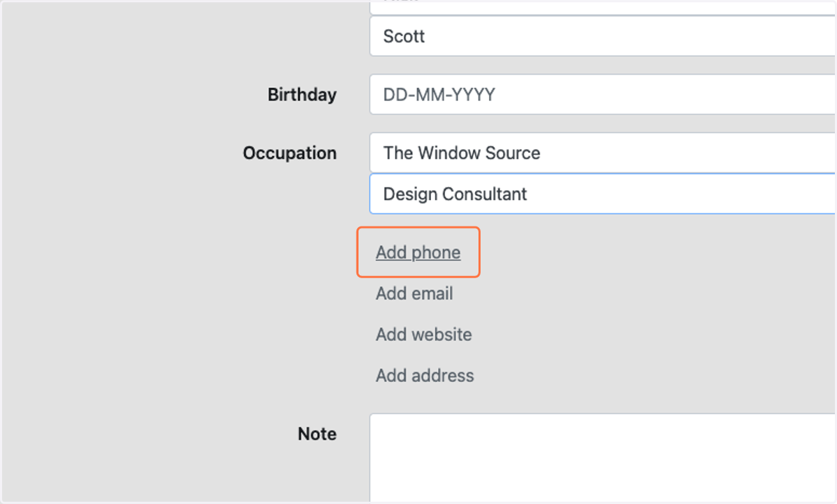The width and height of the screenshot is (837, 504).
Task: Edit The Window Source company field
Action: [603, 153]
